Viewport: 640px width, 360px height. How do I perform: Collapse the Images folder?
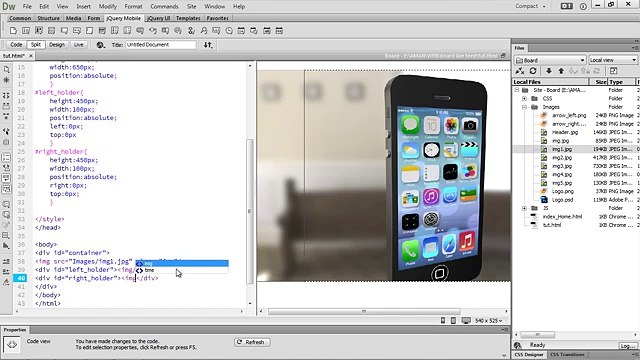[x=524, y=107]
